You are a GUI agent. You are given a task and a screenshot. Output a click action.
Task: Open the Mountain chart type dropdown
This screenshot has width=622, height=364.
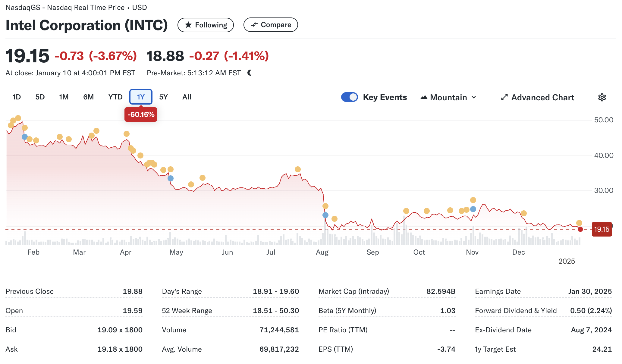tap(448, 97)
